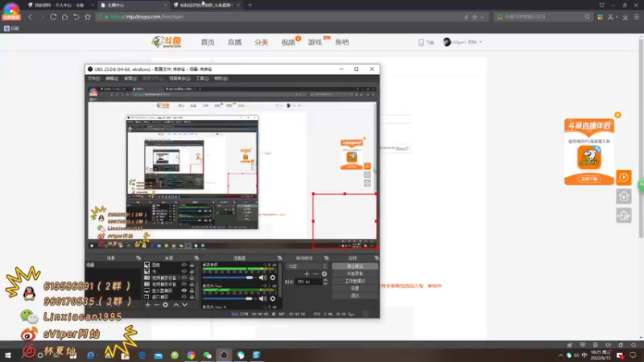Add a new source with plus icon
Image resolution: width=644 pixels, height=362 pixels.
coord(148,305)
